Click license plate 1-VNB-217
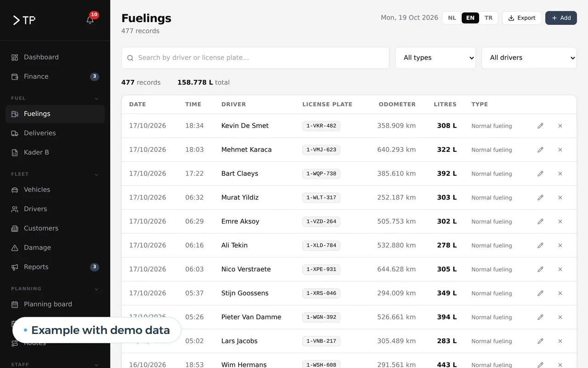 pos(321,341)
